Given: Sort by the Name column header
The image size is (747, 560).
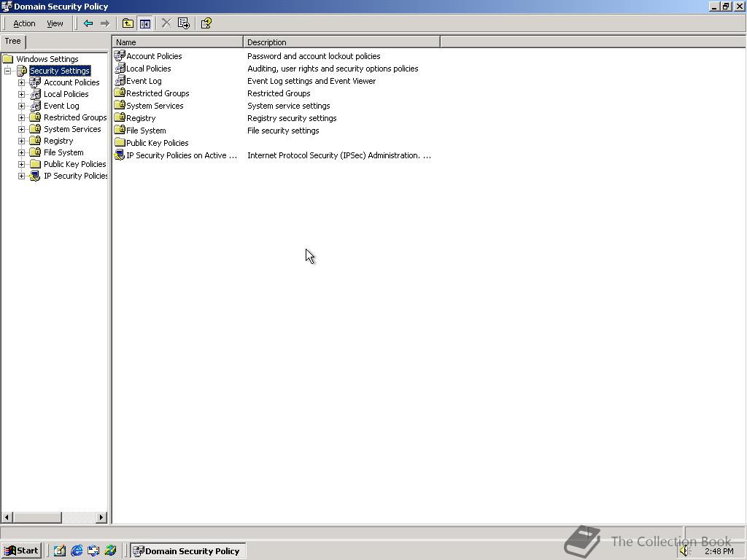Looking at the screenshot, I should tap(178, 42).
